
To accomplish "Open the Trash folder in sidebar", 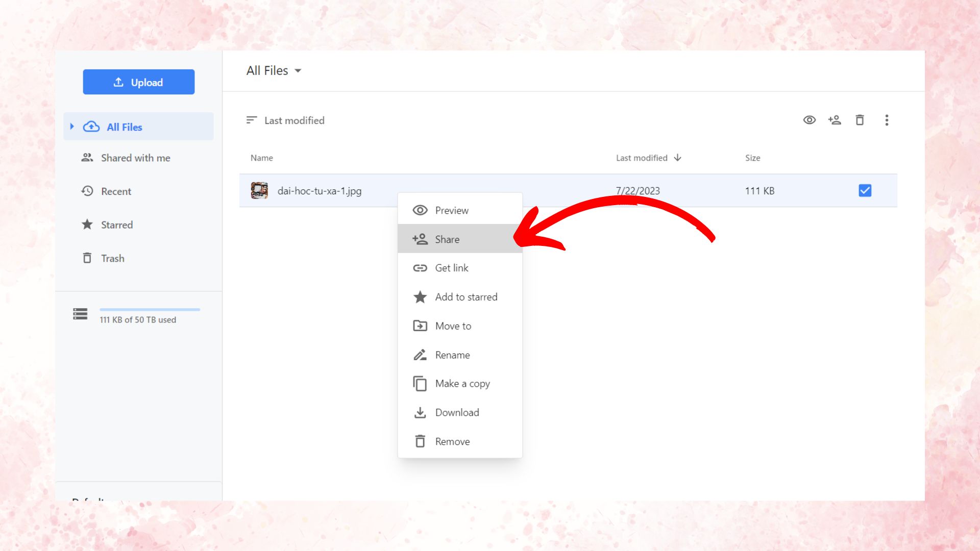I will coord(112,258).
